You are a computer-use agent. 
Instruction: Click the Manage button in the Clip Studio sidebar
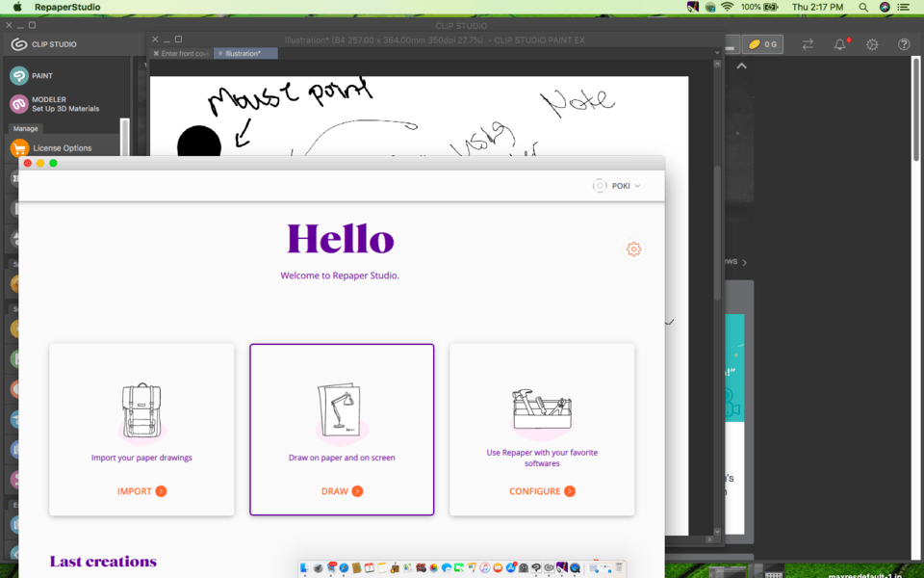(25, 128)
